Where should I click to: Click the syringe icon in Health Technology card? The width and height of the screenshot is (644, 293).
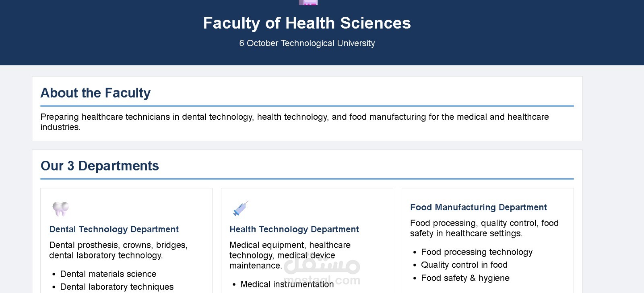click(x=241, y=209)
